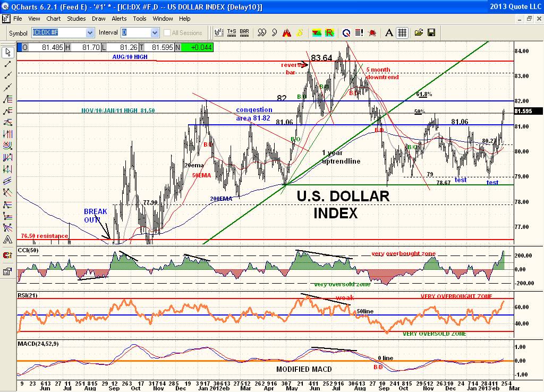
Task: Toggle the grid lines toolbar icon
Action: [402, 32]
